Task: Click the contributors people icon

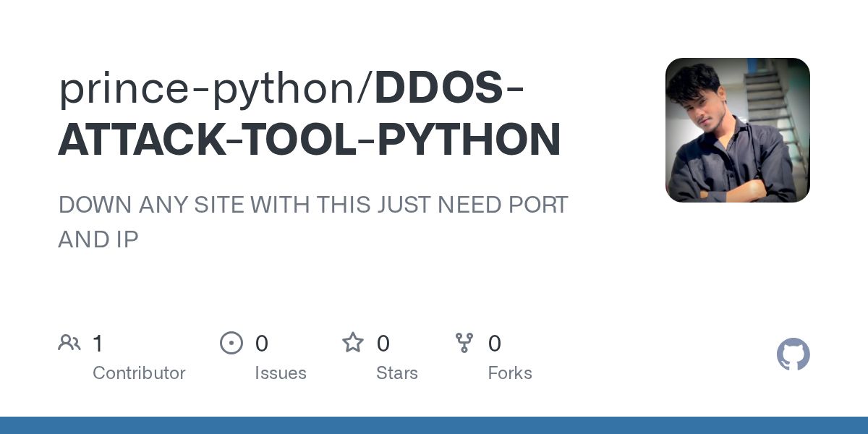Action: [69, 343]
